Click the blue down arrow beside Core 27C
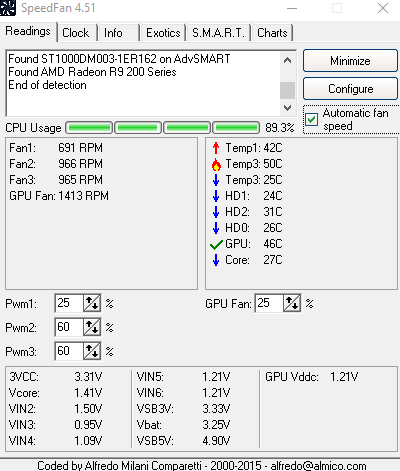Viewport: 400px width, 471px height. click(x=216, y=260)
